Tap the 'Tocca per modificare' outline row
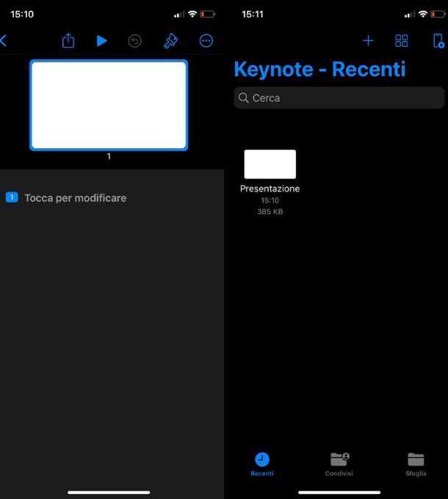 [x=112, y=198]
